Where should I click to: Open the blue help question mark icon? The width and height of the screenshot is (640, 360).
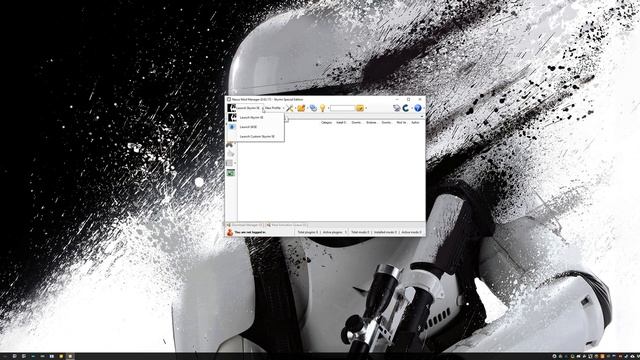tap(418, 108)
